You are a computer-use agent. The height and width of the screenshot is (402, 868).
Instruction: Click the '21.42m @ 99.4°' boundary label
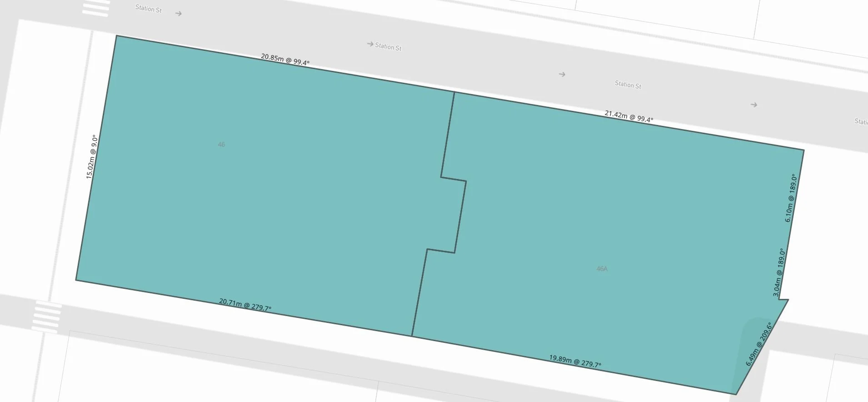[x=629, y=116]
